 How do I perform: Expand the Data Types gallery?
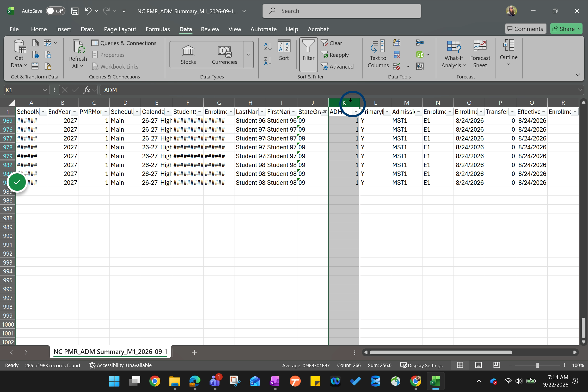[x=248, y=54]
